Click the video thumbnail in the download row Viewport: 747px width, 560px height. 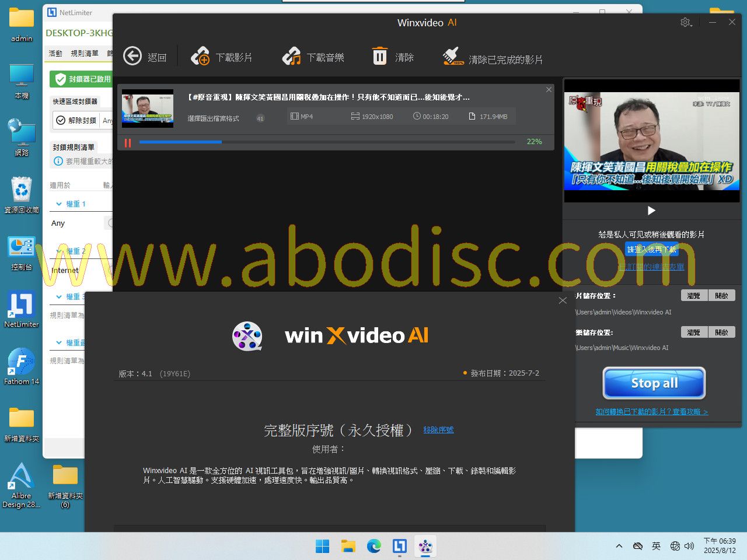tap(148, 108)
